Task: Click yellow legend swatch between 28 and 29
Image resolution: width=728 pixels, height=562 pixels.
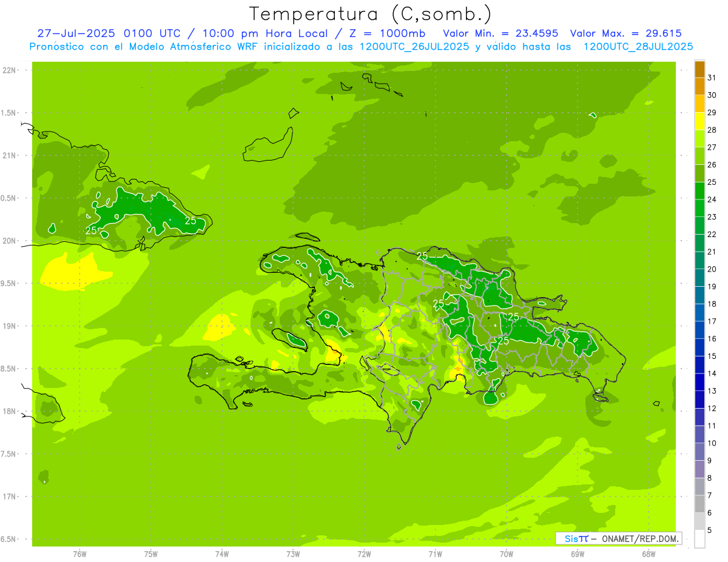Action: [699, 121]
